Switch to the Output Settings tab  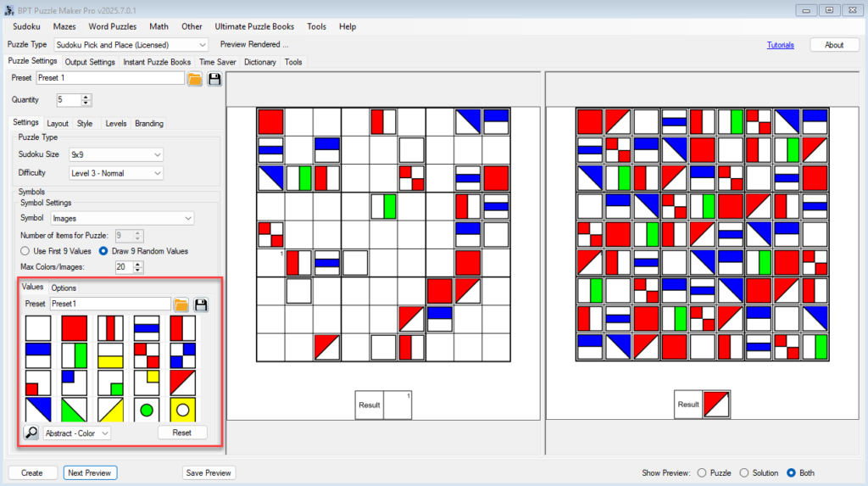(x=90, y=62)
